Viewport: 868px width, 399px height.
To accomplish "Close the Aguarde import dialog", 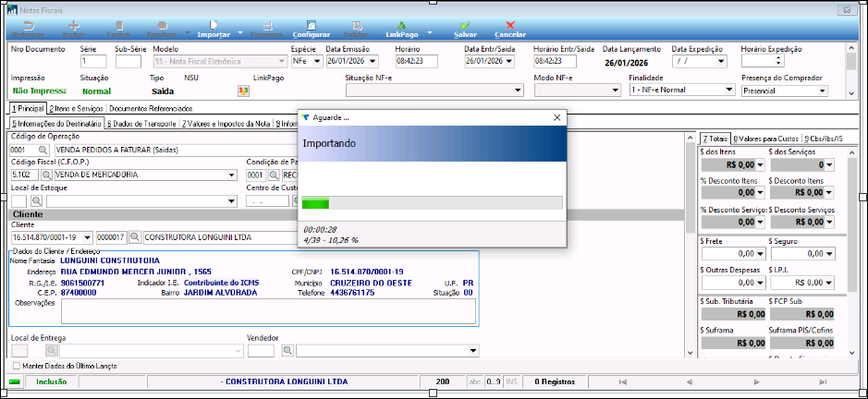I will coord(556,118).
